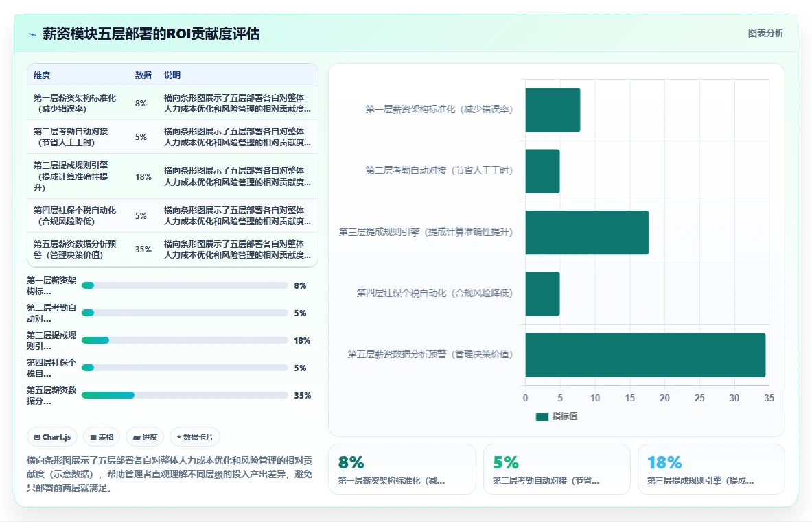Click the 5% data card
812x522 pixels.
(x=557, y=469)
